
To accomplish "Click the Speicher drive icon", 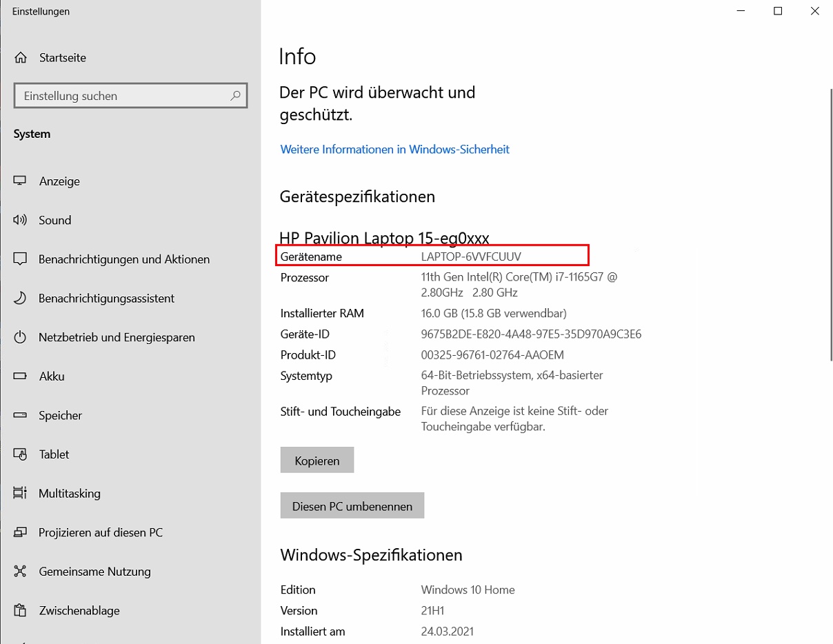I will 20,416.
